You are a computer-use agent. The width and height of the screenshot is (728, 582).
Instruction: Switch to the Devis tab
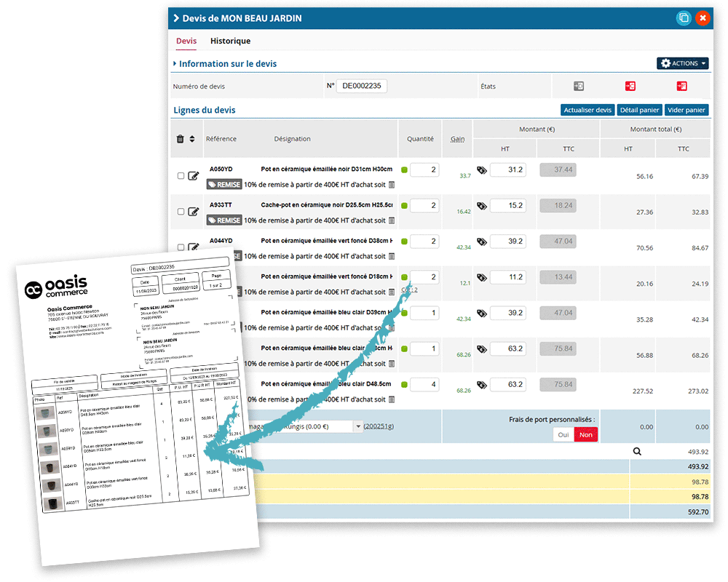pos(186,41)
